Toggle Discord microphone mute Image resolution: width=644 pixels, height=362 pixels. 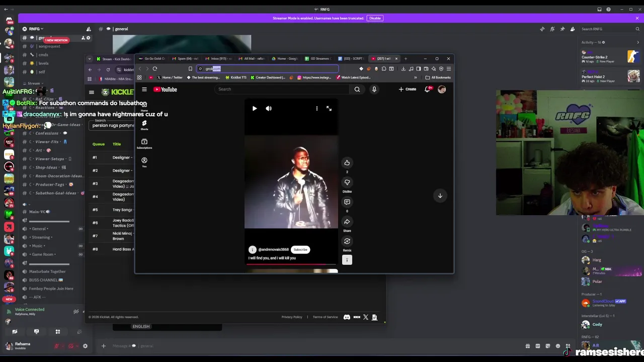click(56, 346)
